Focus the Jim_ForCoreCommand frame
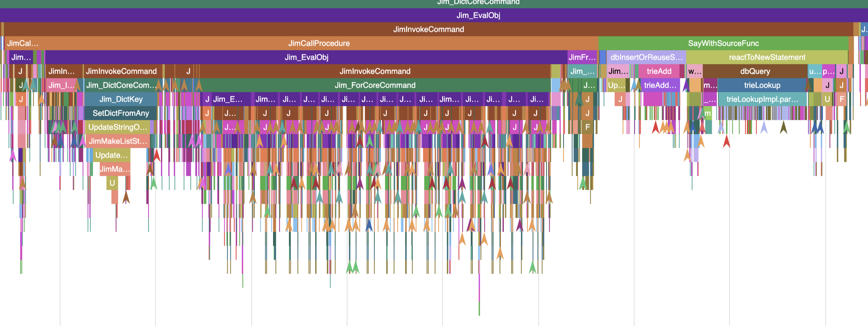This screenshot has width=868, height=326. point(375,85)
